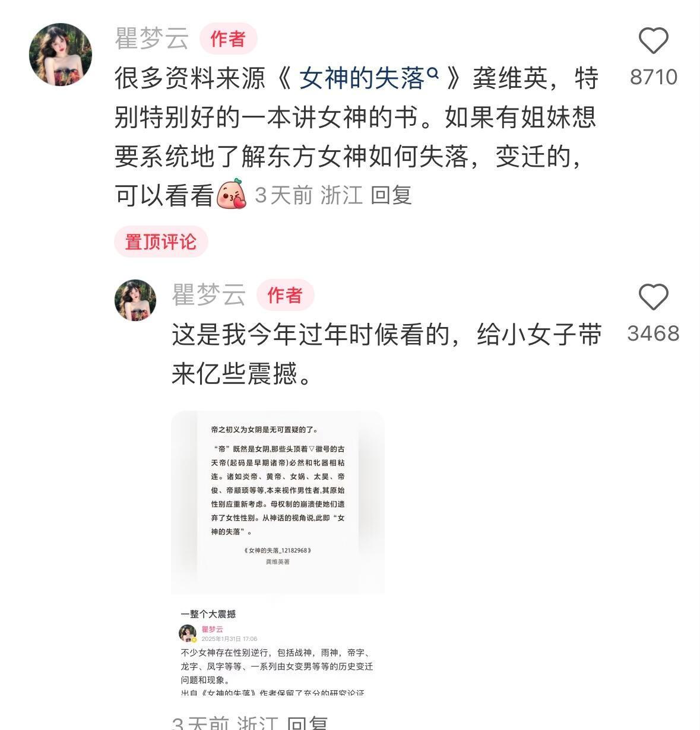Open 瞿梦云's avatar on the reply comment
700x730 pixels.
pos(135,300)
